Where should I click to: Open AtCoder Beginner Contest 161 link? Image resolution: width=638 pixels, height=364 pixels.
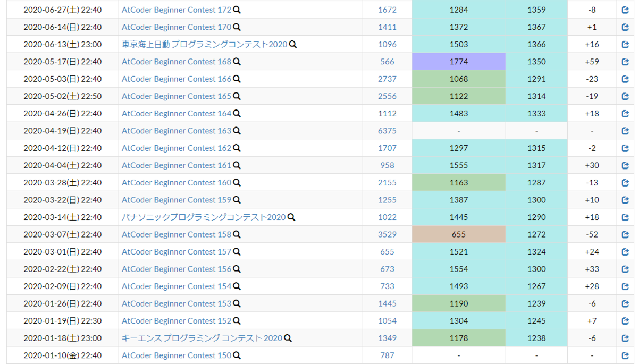pos(177,165)
